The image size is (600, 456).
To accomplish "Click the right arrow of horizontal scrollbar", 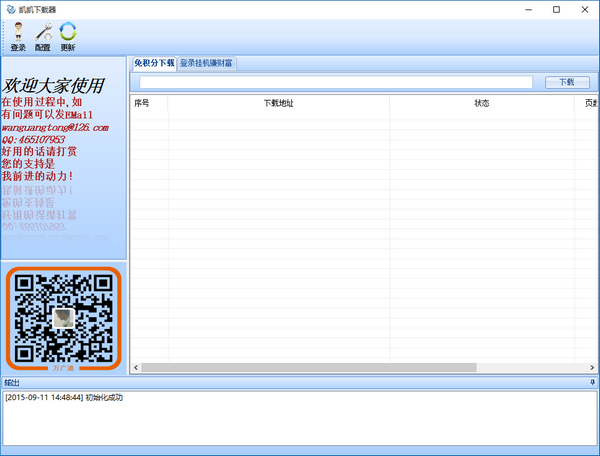I will (592, 368).
